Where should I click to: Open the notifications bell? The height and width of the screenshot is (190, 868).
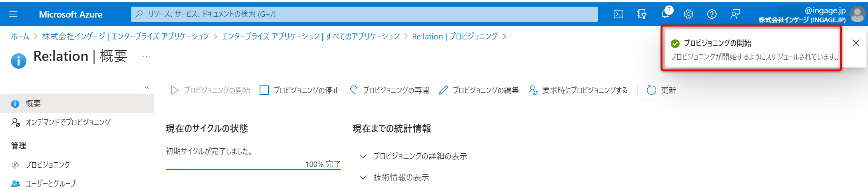coord(665,14)
